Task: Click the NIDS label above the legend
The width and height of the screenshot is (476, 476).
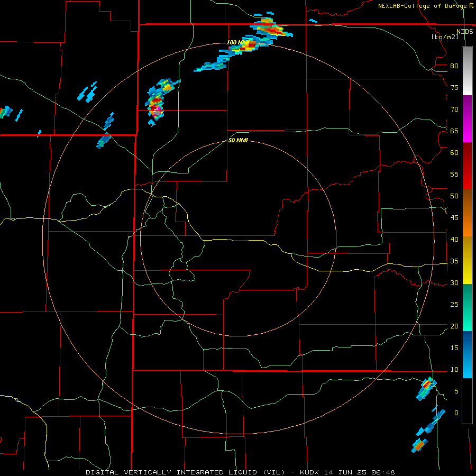Action: point(464,32)
